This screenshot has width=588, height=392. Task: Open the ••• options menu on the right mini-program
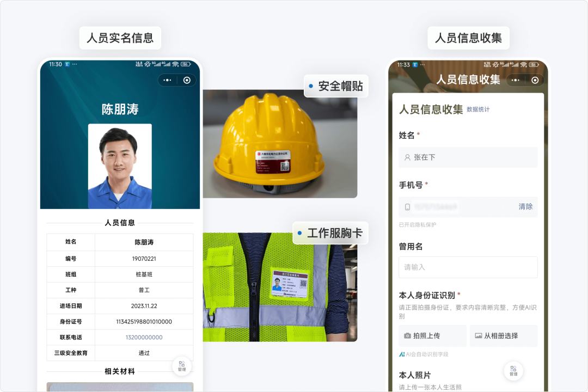[x=516, y=80]
